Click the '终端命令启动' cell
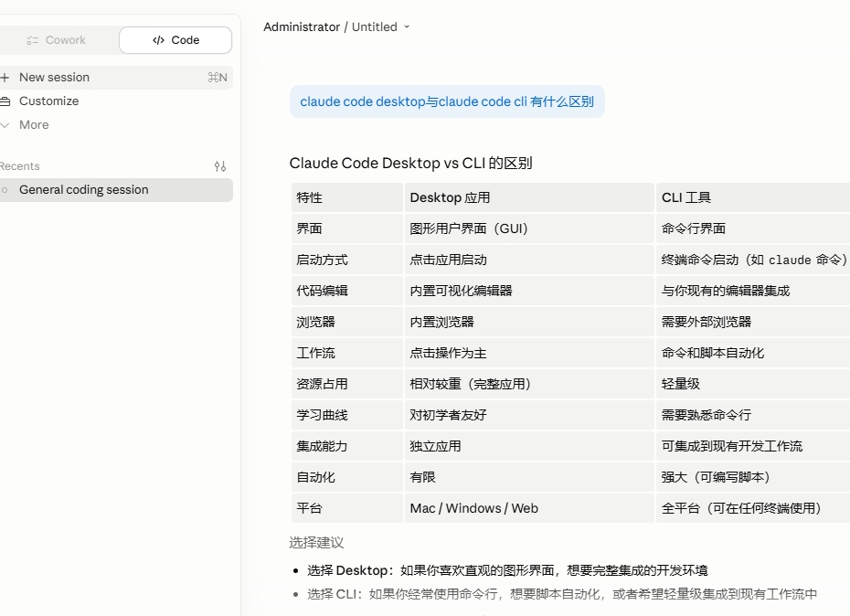 (x=753, y=260)
